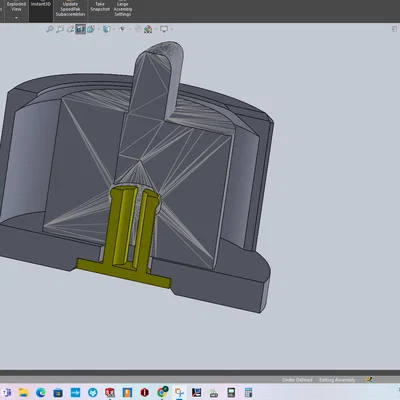Screen dimensions: 400x400
Task: Click the Take Snapshot button
Action: point(100,7)
